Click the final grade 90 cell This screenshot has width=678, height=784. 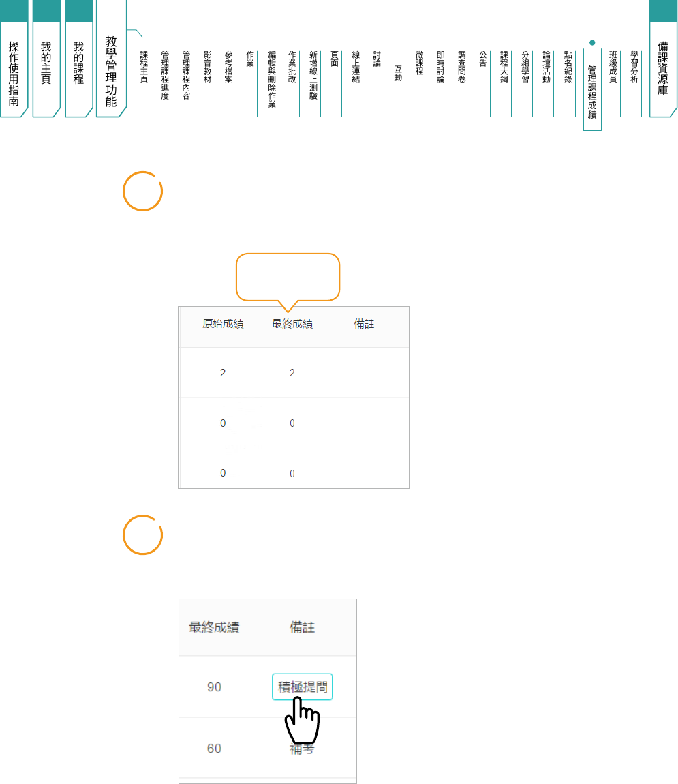coord(215,687)
